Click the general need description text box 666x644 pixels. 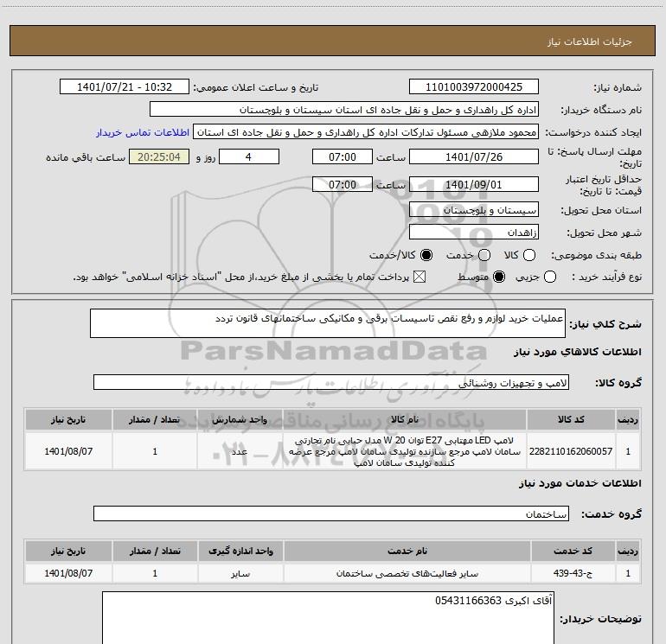[328, 323]
